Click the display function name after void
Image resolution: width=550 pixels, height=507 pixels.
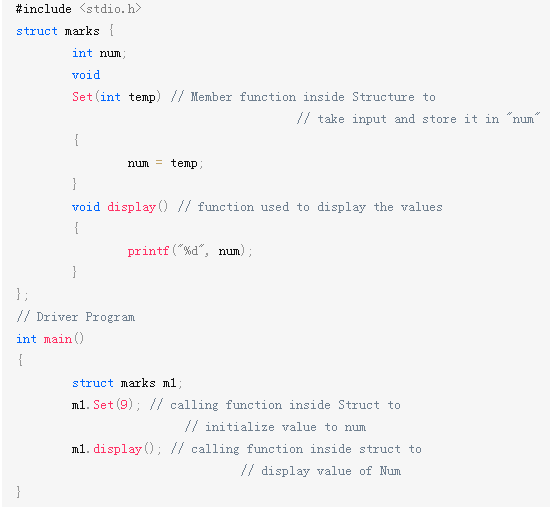click(x=131, y=207)
